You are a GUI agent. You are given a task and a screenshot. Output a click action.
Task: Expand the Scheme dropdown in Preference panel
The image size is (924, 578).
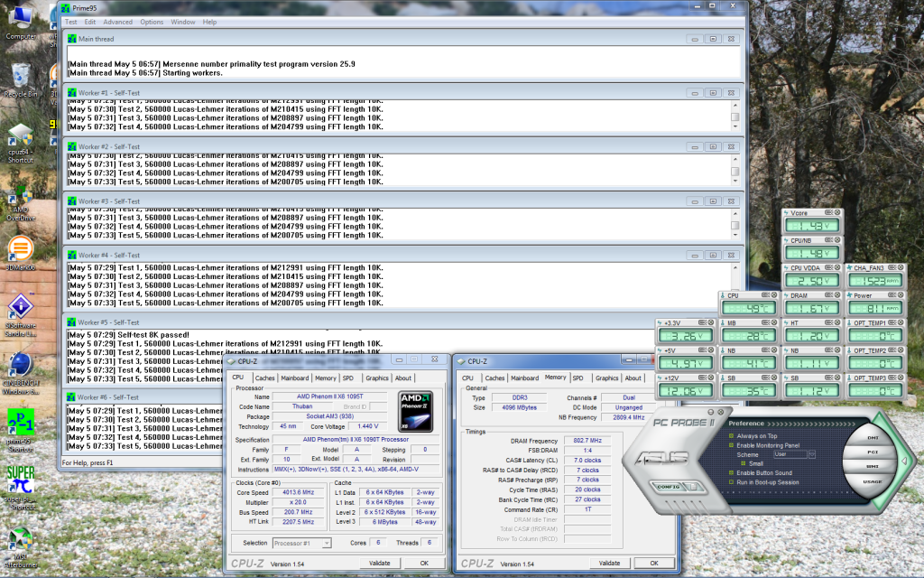pos(811,454)
